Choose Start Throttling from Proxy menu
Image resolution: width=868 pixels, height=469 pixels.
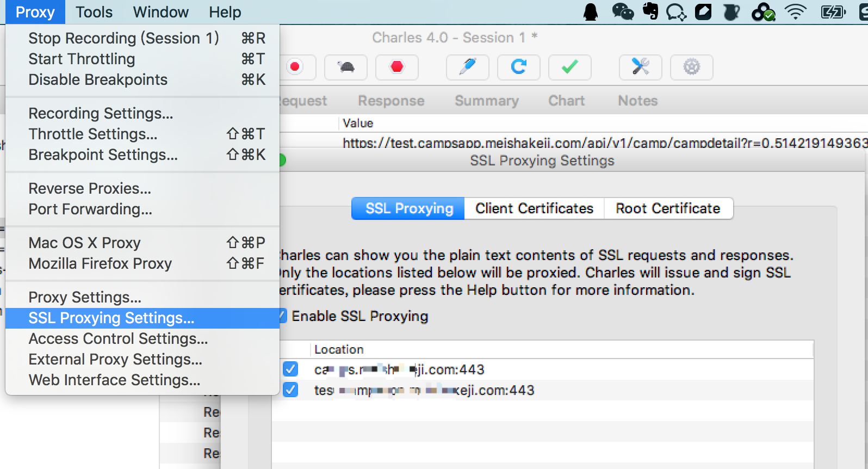tap(142, 59)
